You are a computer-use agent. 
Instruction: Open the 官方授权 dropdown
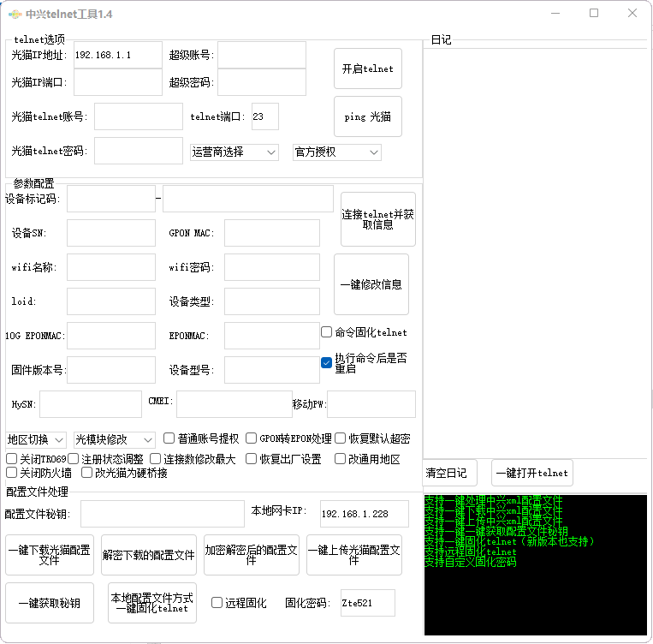337,152
